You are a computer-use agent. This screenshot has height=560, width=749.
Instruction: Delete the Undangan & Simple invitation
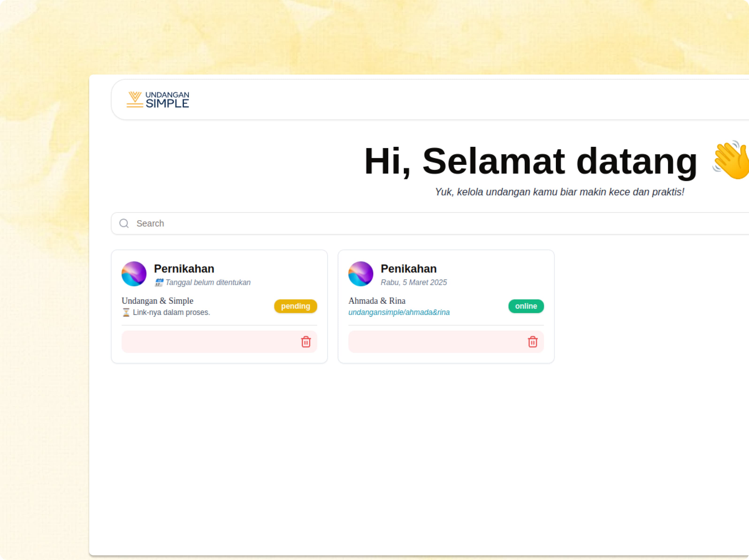coord(306,342)
